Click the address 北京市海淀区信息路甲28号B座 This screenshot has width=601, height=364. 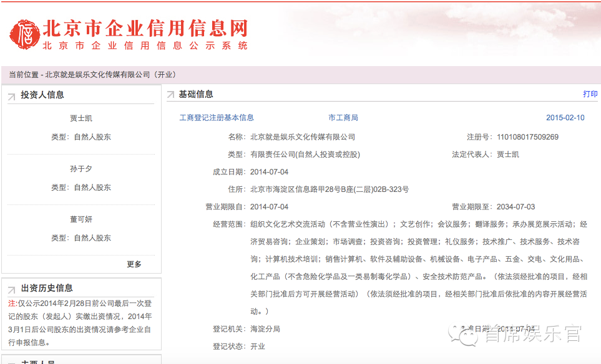click(x=330, y=189)
